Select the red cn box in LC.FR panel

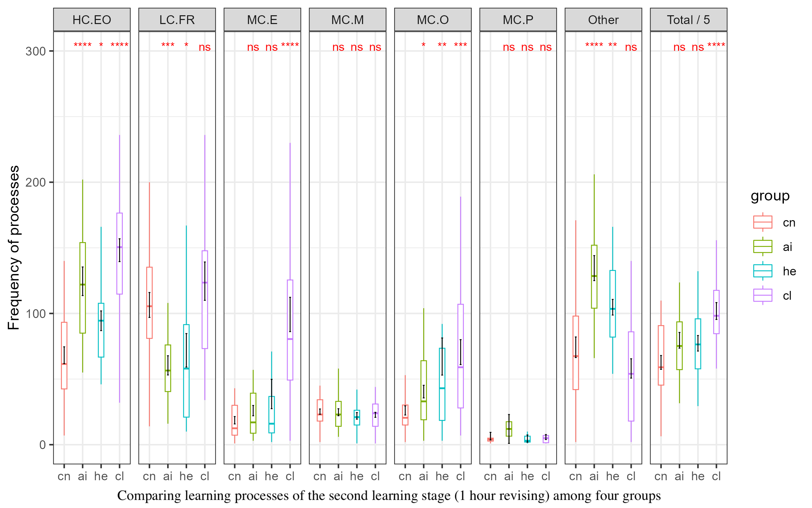(x=149, y=303)
